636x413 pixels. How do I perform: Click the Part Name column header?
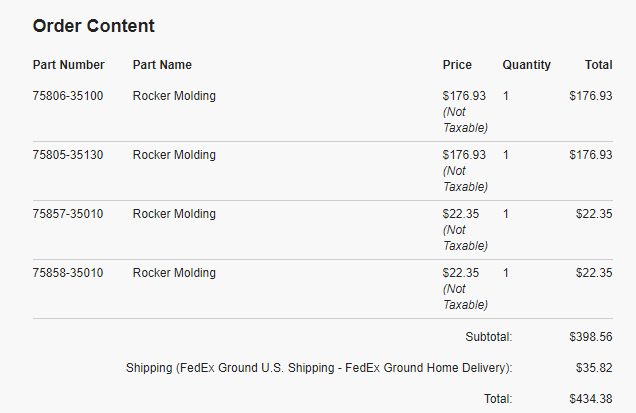click(162, 65)
